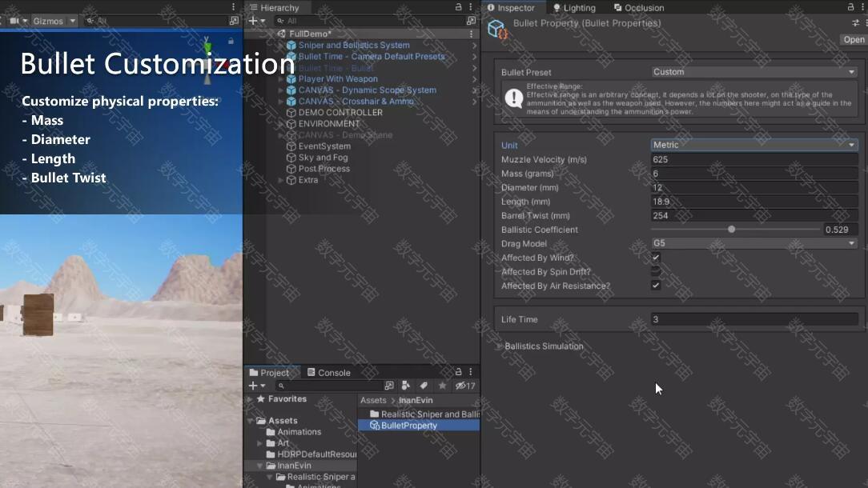Click the Scene view three-dot options menu

[x=233, y=7]
